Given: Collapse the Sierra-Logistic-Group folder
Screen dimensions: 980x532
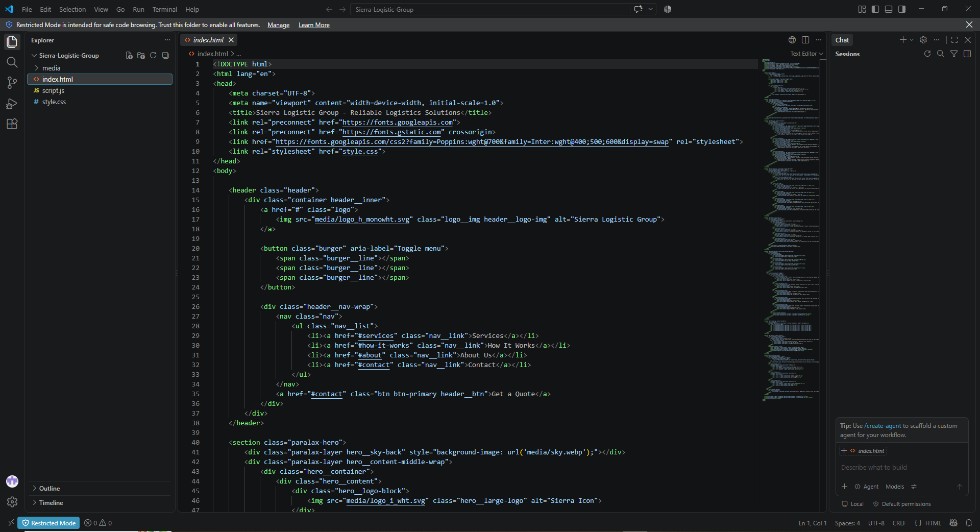Looking at the screenshot, I should (69, 56).
